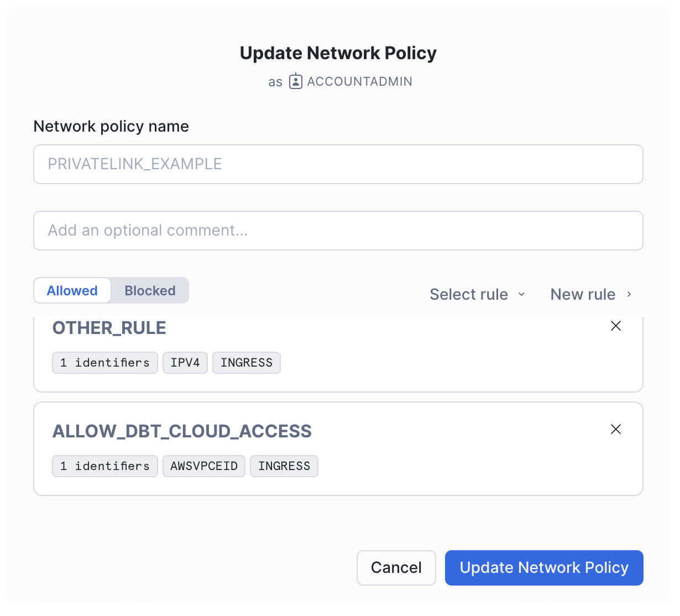Click the dropdown arrow beside Select rule

pos(521,295)
